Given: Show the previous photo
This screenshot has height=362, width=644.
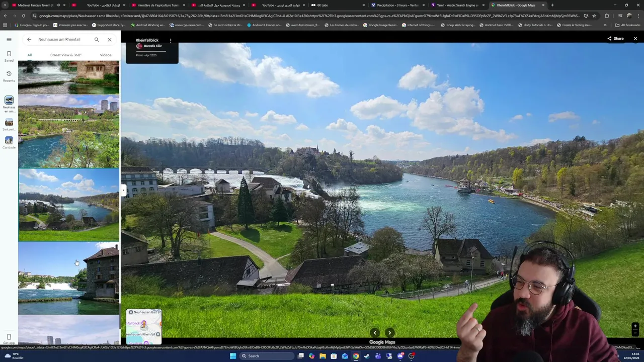Looking at the screenshot, I should click(x=375, y=333).
